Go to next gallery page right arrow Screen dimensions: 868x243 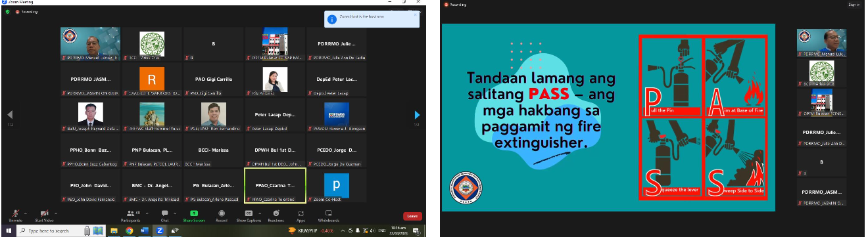click(x=417, y=115)
